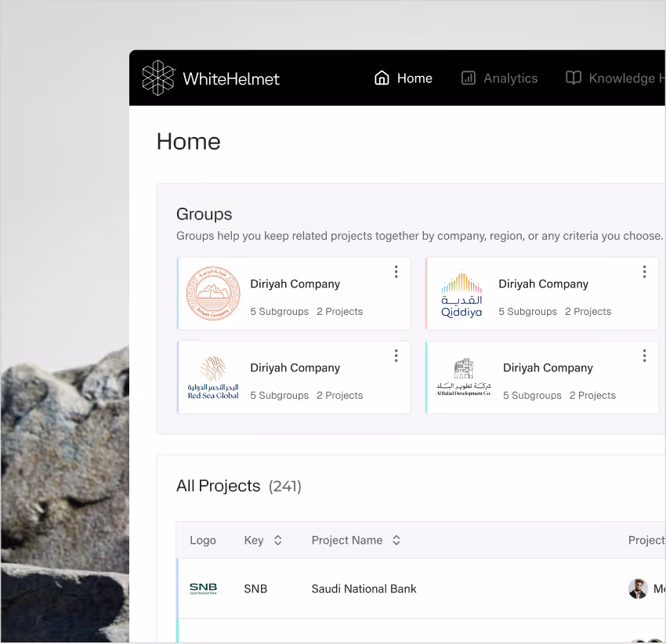Click '5 Subgroups' on the Al Balad card

click(532, 396)
